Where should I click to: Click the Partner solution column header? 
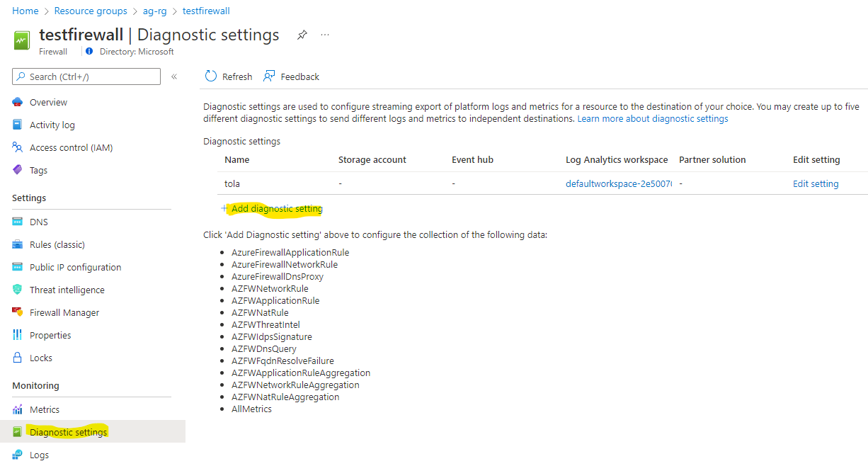(x=712, y=159)
